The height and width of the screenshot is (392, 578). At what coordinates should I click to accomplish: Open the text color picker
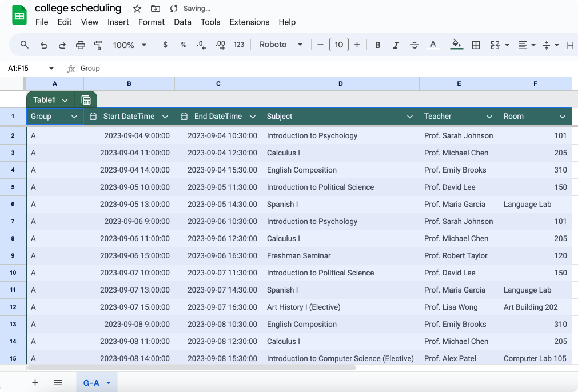433,45
